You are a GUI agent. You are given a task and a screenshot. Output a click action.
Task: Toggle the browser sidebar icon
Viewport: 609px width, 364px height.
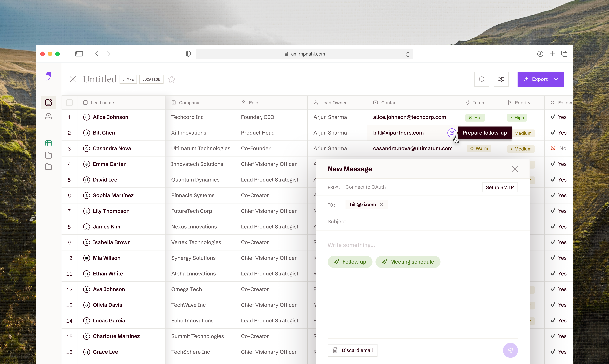79,54
